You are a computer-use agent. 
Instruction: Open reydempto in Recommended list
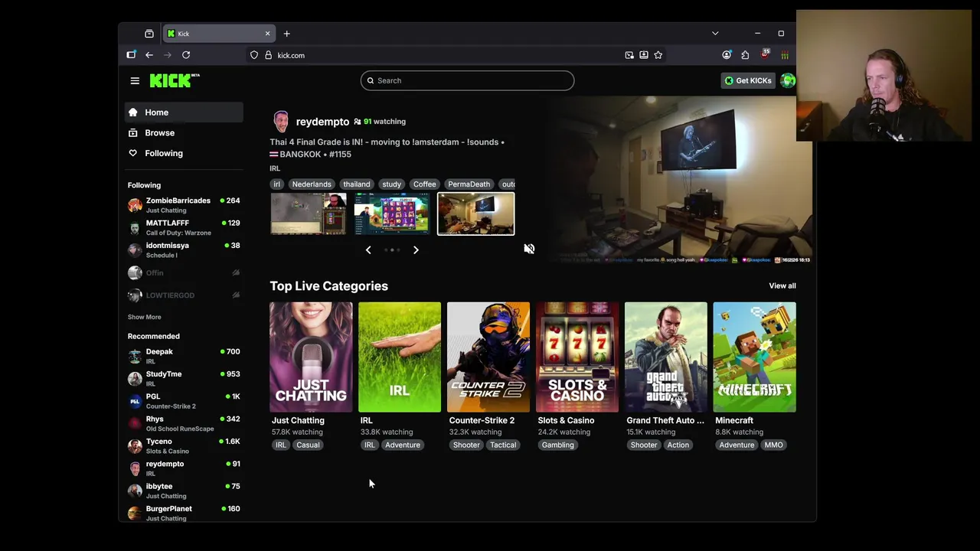point(184,468)
